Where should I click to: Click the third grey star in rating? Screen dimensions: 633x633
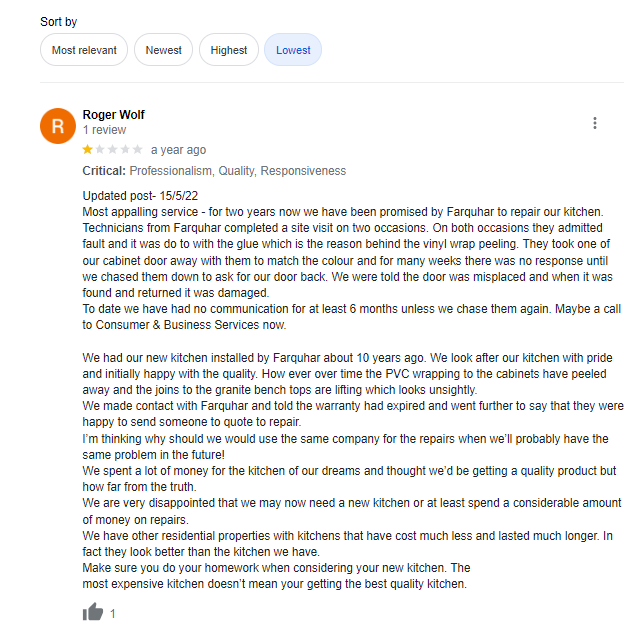tap(113, 150)
